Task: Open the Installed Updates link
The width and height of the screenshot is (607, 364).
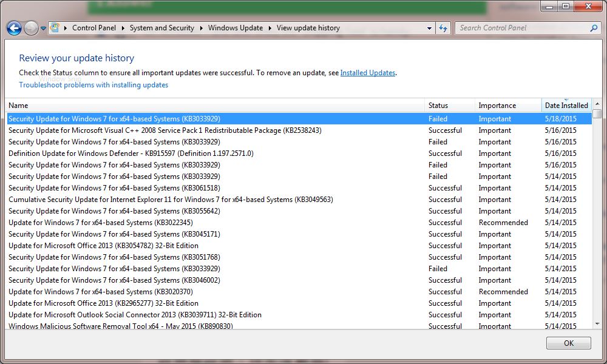Action: 368,73
